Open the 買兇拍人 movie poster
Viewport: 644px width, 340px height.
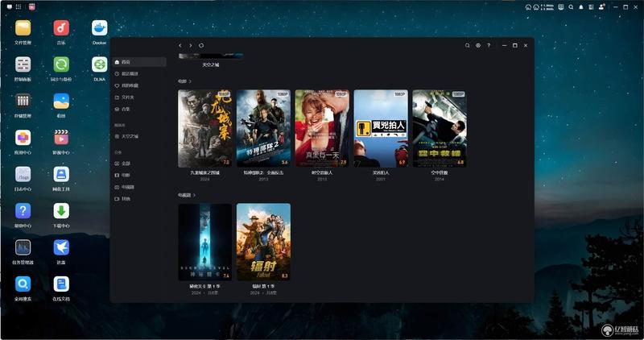click(381, 128)
